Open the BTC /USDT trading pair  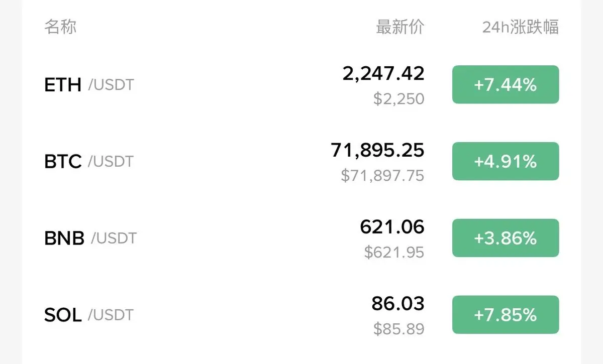301,162
